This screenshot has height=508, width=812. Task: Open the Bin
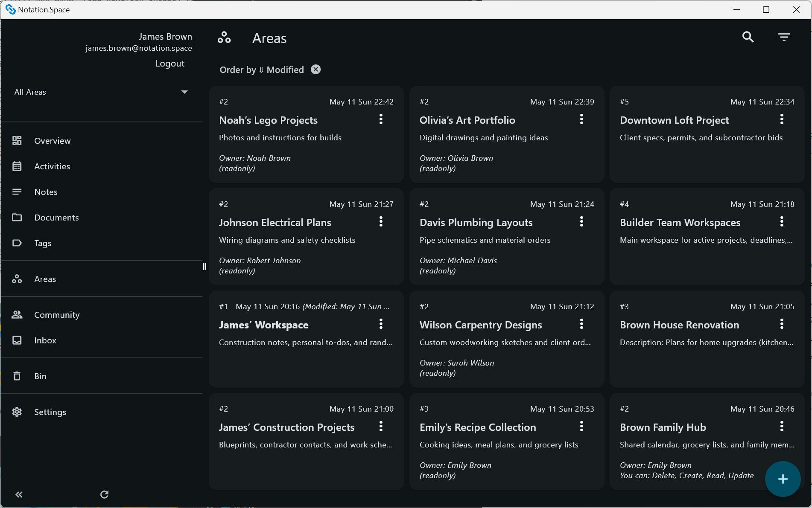click(41, 376)
